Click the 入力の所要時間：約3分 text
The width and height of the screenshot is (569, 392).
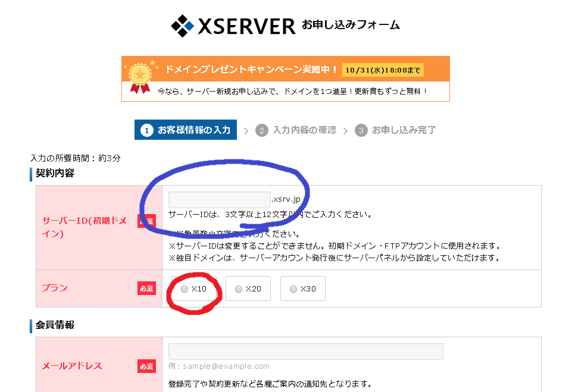76,158
